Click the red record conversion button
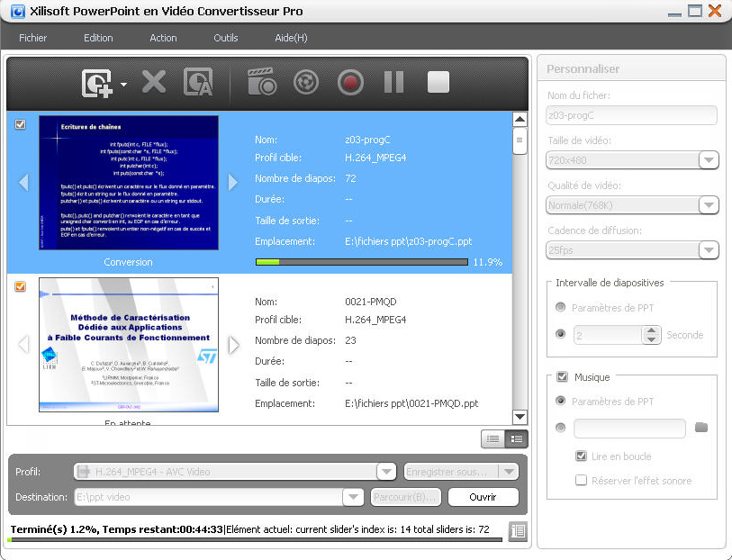 tap(350, 83)
